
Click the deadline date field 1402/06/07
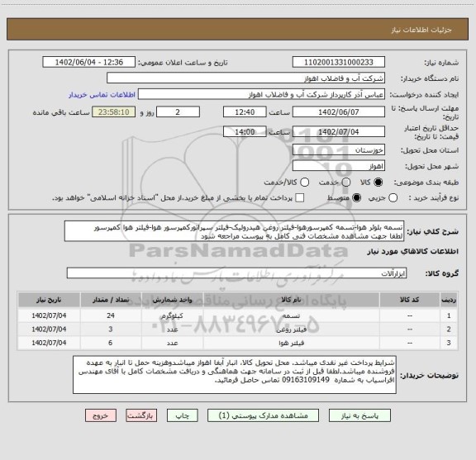click(x=339, y=112)
